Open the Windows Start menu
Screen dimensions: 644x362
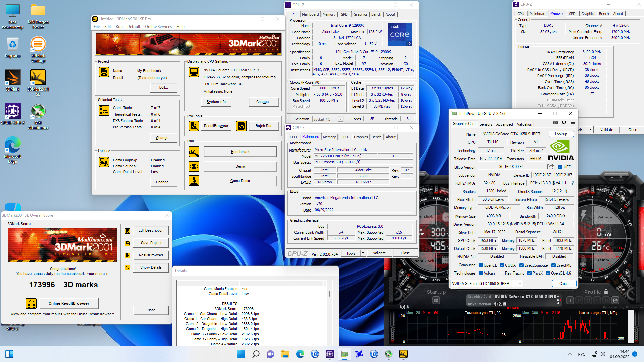coord(241,354)
